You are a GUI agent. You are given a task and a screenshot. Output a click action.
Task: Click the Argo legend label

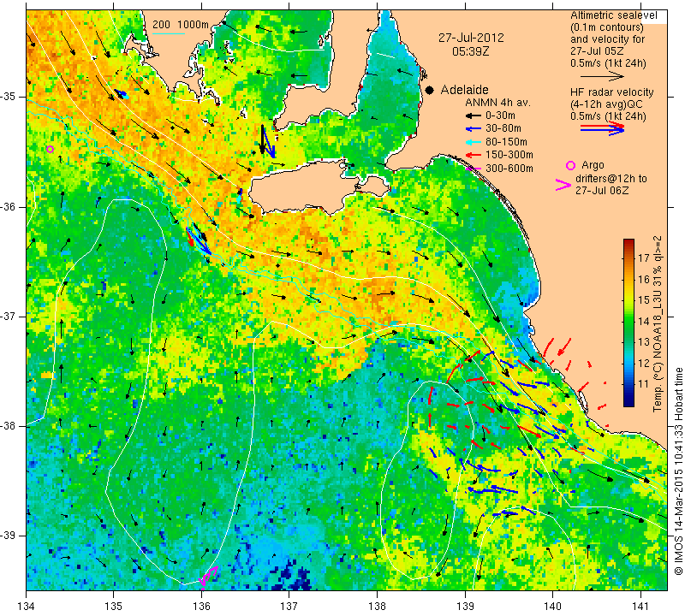pos(593,165)
